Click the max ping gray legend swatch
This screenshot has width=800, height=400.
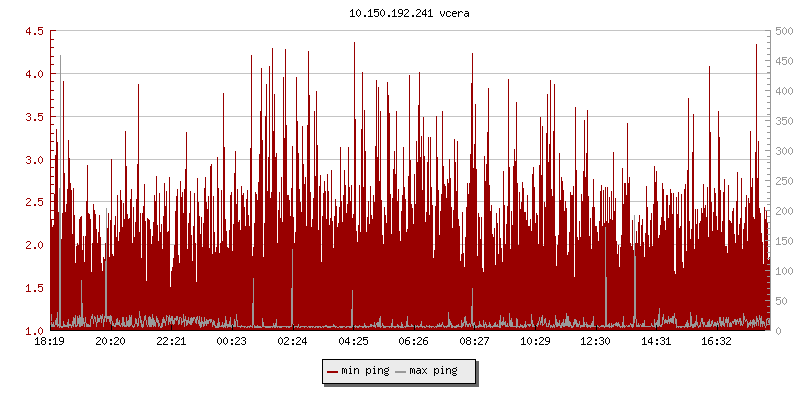401,371
